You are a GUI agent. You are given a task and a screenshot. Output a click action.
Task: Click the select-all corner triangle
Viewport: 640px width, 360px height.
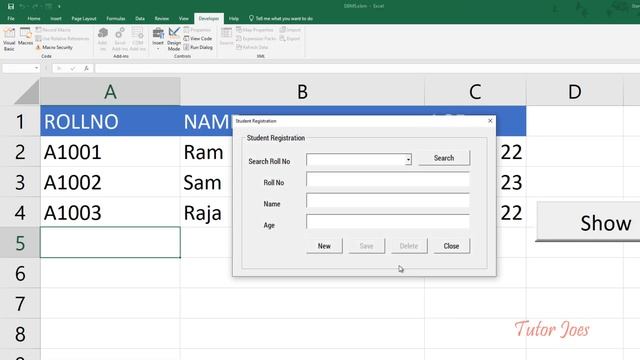27,92
